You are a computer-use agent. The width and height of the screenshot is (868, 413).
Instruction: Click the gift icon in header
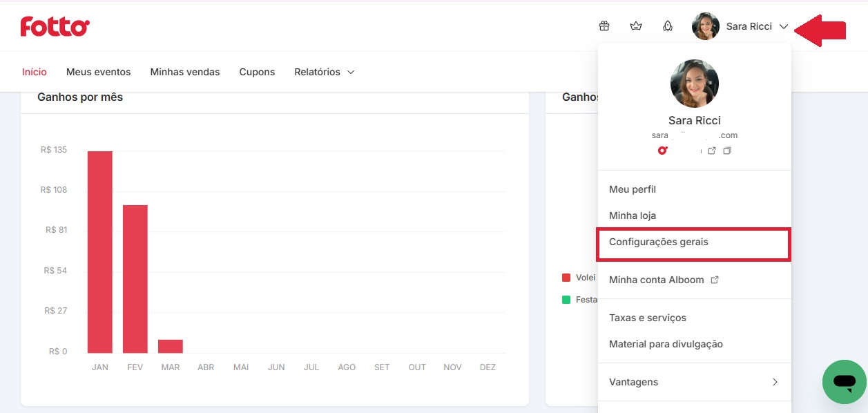[x=604, y=26]
